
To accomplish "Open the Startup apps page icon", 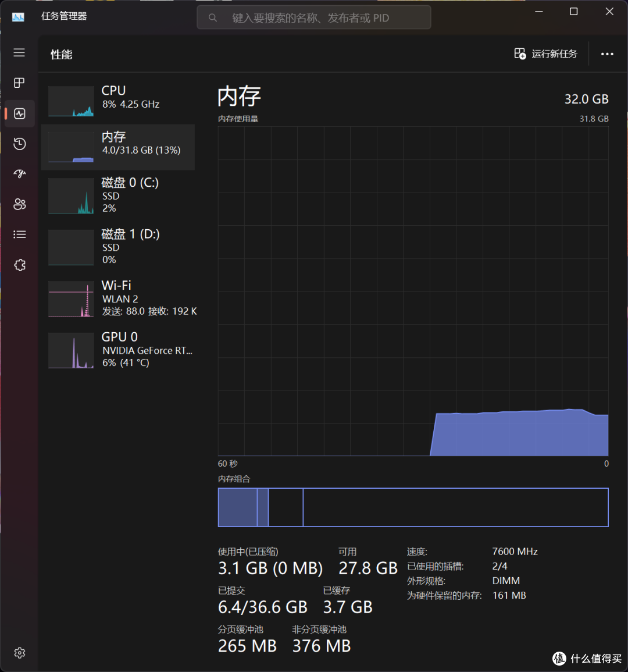I will [x=20, y=173].
